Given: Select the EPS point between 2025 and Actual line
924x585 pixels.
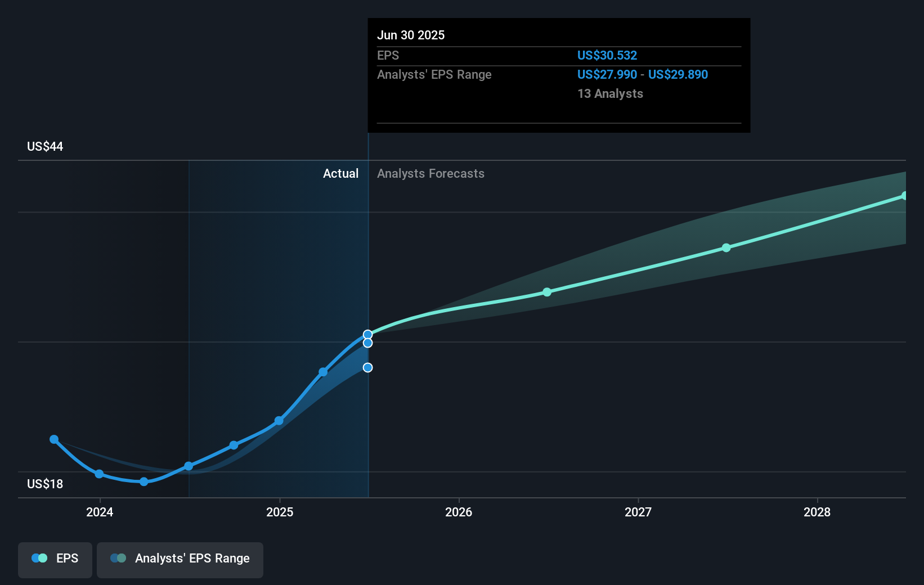Looking at the screenshot, I should click(323, 372).
